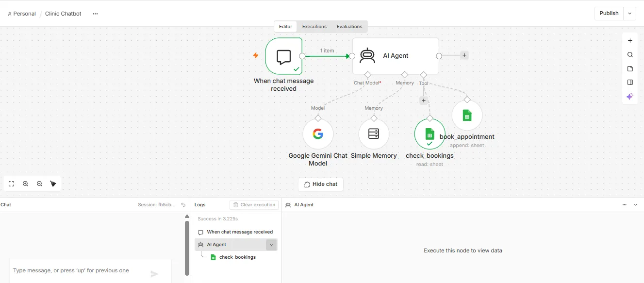Click the Memory connector diamond
This screenshot has width=644, height=283.
pyautogui.click(x=405, y=75)
